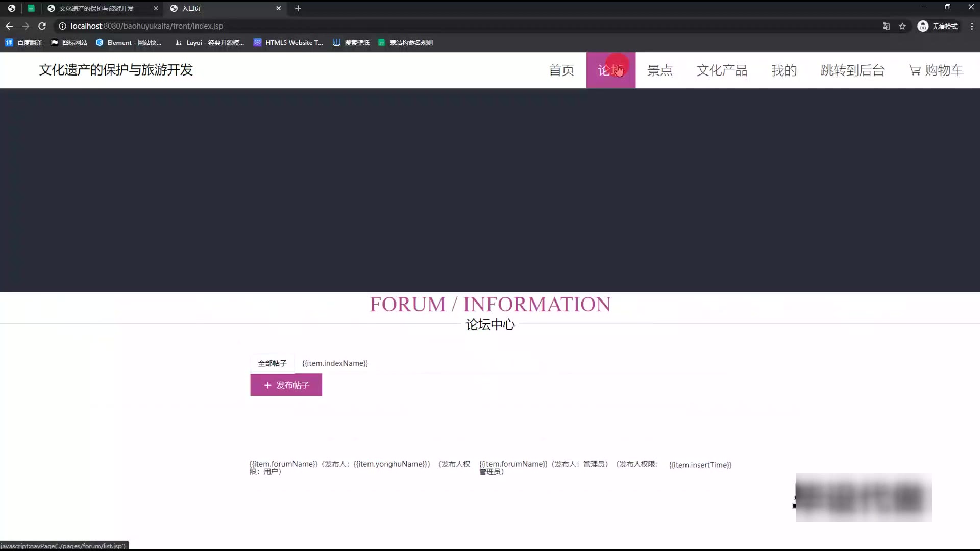Open the 景点 navigation item

pos(660,70)
